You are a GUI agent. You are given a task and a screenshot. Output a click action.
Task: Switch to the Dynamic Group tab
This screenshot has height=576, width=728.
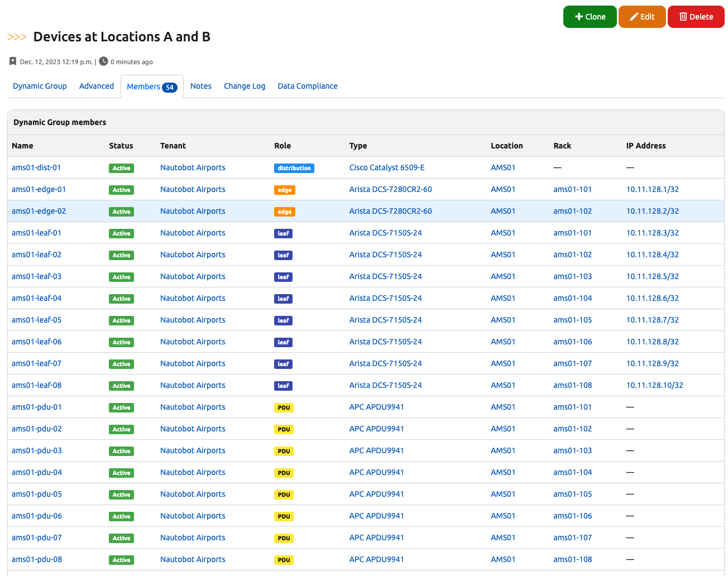click(40, 86)
